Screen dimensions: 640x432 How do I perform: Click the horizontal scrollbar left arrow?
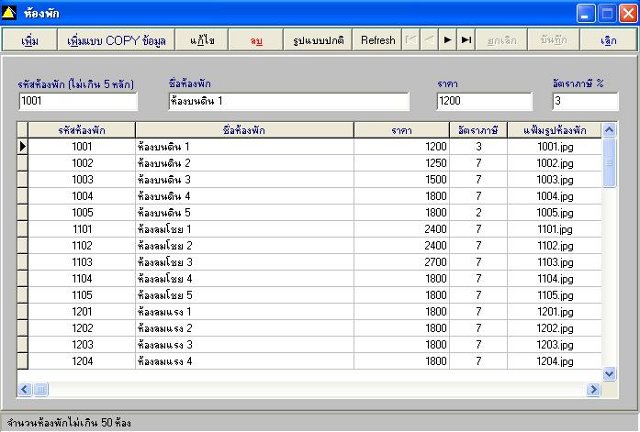click(x=24, y=390)
